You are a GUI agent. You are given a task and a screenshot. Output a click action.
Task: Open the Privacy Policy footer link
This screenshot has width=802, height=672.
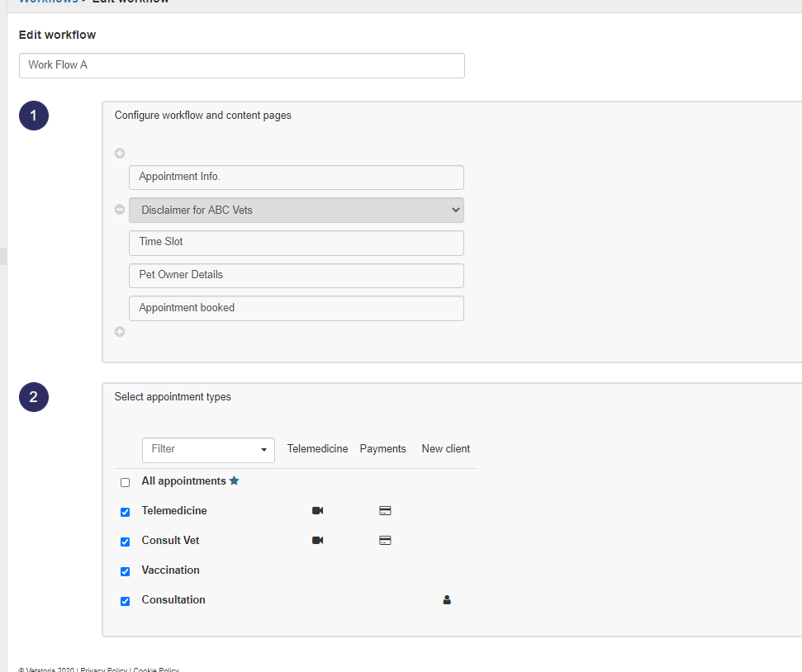[104, 670]
